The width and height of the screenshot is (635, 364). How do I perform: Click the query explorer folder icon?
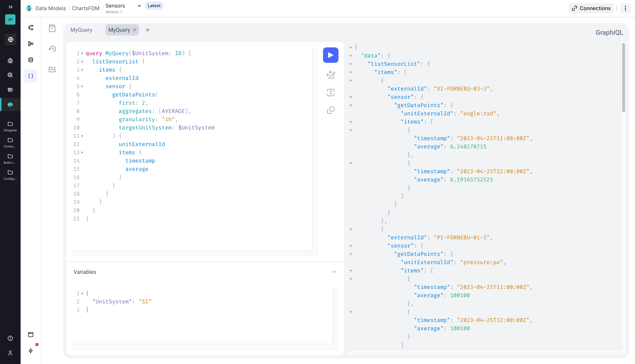pos(52,69)
